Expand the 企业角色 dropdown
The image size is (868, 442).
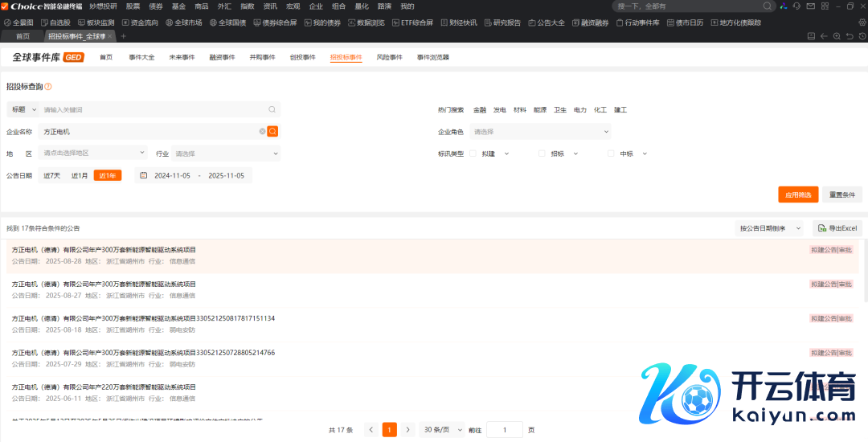click(x=540, y=131)
